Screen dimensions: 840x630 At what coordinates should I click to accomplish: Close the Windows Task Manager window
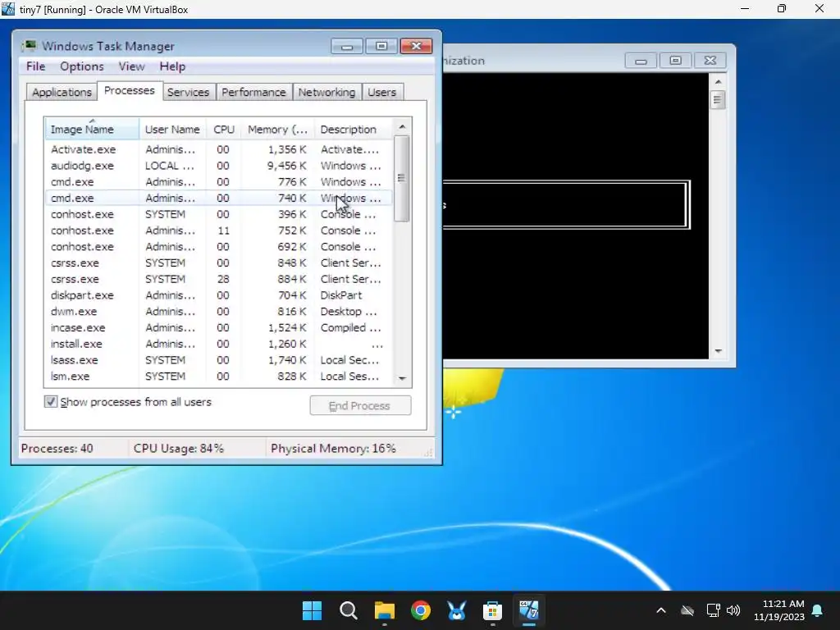point(416,46)
